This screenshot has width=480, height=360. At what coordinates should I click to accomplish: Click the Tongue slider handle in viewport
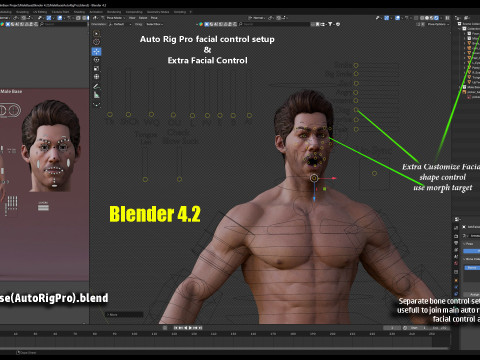click(x=145, y=179)
